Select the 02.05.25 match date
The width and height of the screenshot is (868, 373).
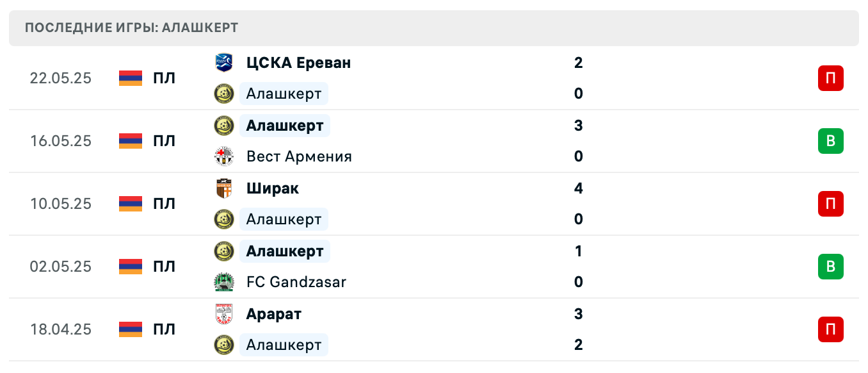61,267
